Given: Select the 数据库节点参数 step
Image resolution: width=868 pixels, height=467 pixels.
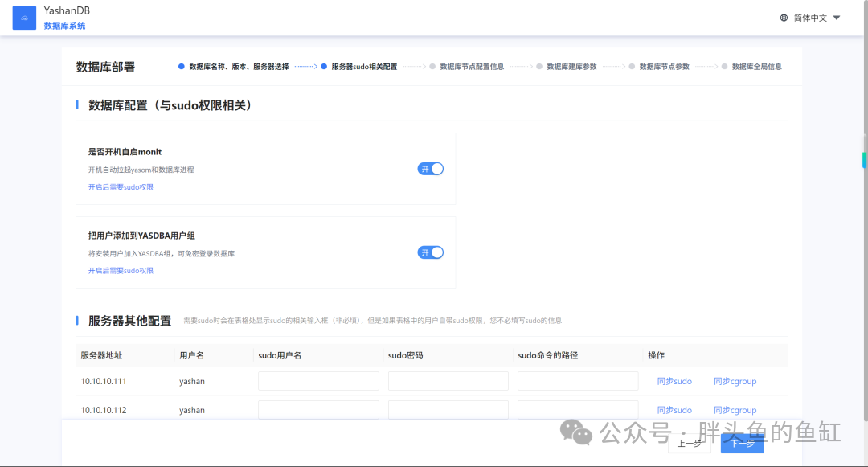Looking at the screenshot, I should (659, 67).
